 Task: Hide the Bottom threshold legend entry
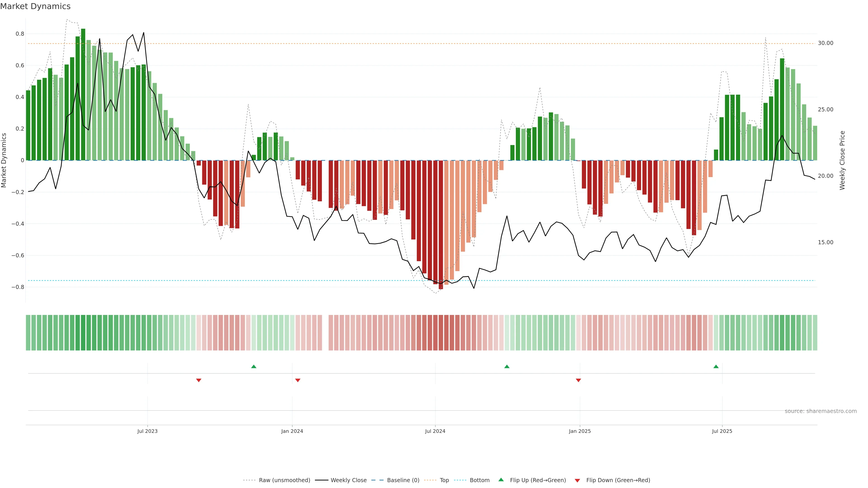pyautogui.click(x=479, y=480)
